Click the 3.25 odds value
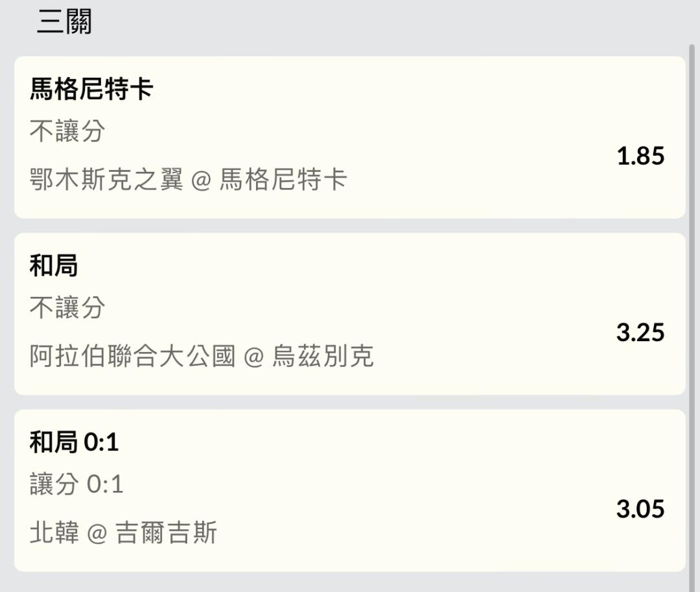This screenshot has height=592, width=700. [x=640, y=333]
